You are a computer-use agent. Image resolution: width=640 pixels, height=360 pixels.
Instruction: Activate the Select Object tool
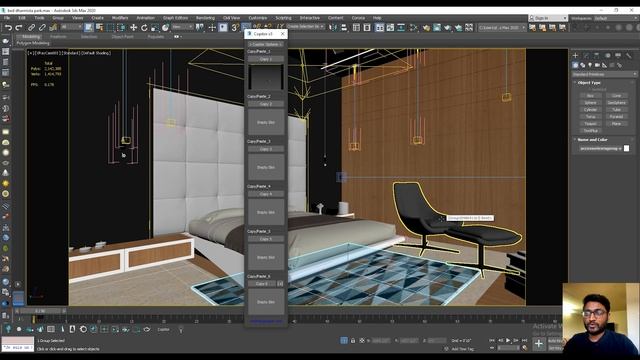[x=89, y=27]
